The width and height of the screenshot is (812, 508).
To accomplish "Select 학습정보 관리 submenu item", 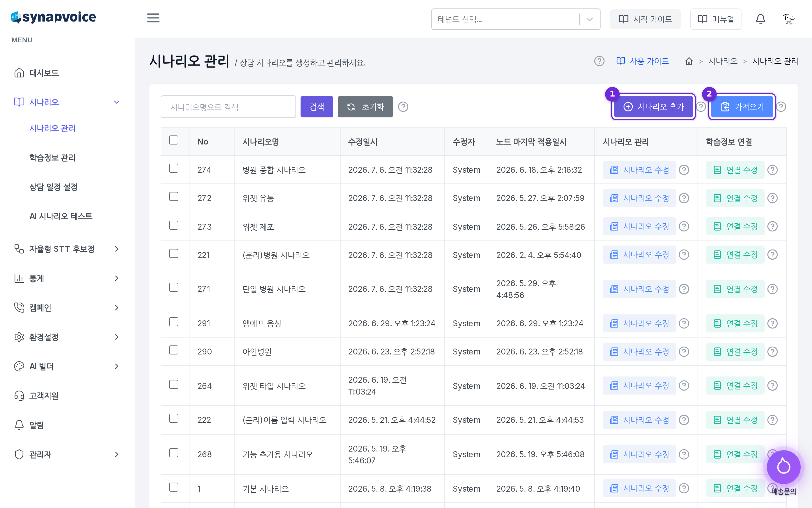I will tap(52, 157).
